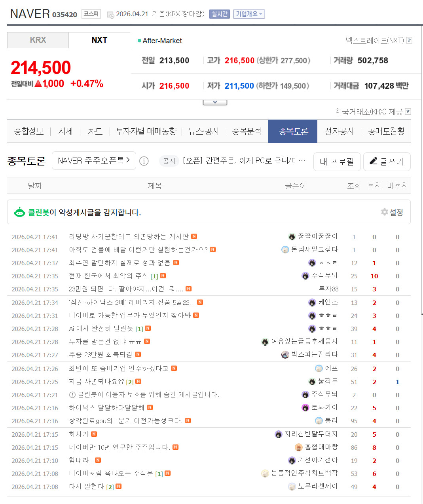The image size is (423, 504).
Task: Open post 현재 한국에서 최악의 주식
Action: [x=108, y=276]
